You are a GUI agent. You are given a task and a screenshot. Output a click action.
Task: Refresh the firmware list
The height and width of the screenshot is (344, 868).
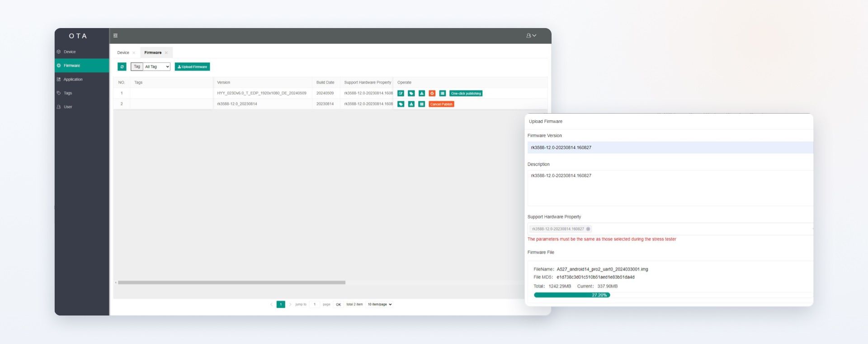[x=122, y=67]
